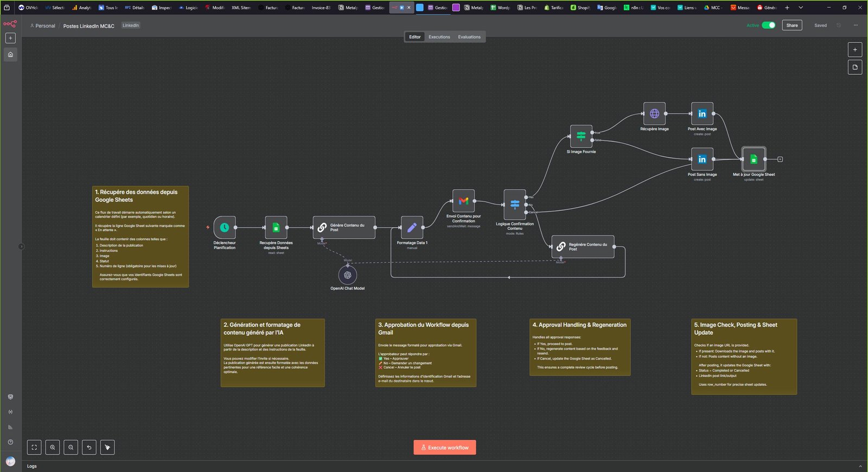
Task: Select the OpenAI Chat Model node
Action: pyautogui.click(x=347, y=275)
